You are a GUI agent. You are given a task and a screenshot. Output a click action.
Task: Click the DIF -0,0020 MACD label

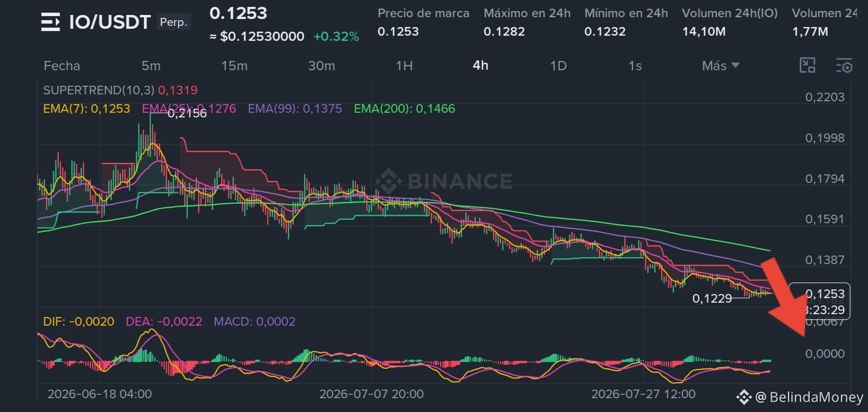point(78,322)
